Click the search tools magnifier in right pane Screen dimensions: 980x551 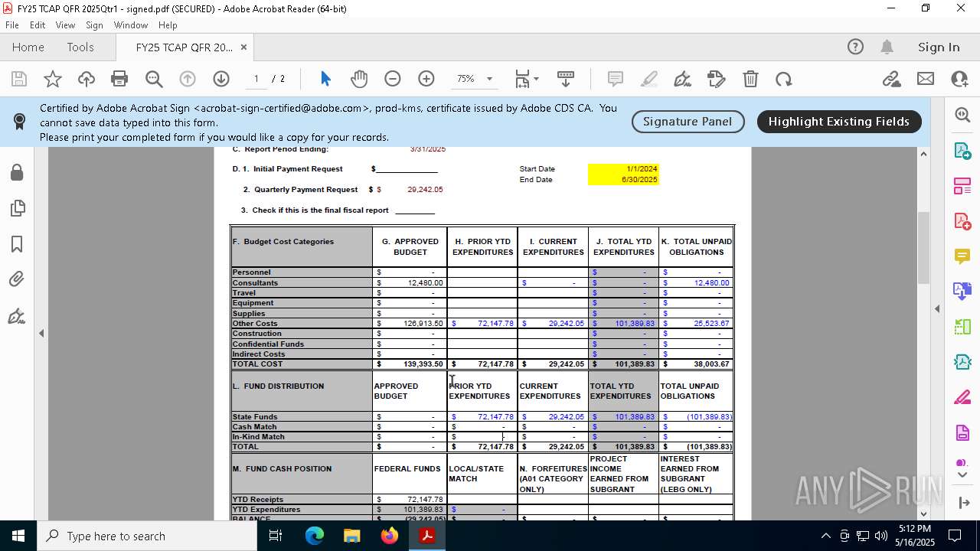point(962,115)
